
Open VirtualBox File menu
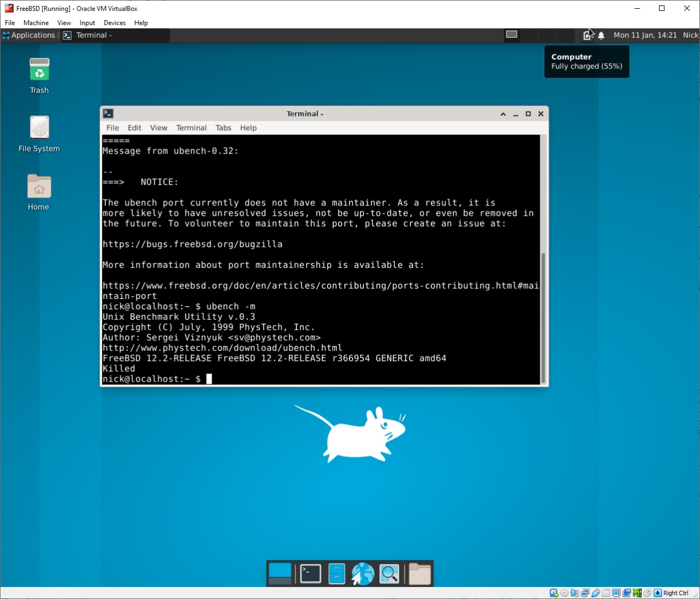pos(10,23)
